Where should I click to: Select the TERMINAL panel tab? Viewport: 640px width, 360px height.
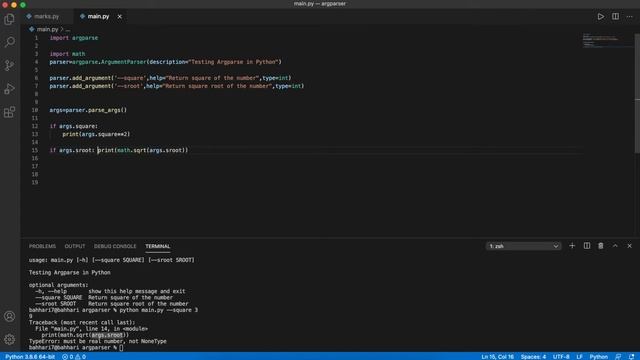pyautogui.click(x=158, y=246)
